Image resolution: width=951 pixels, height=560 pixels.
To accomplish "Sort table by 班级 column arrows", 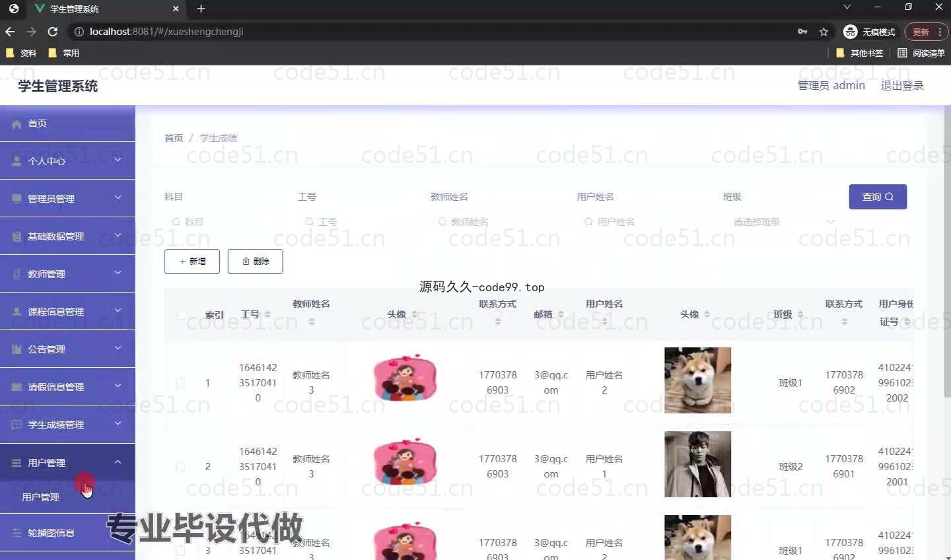I will coord(800,315).
